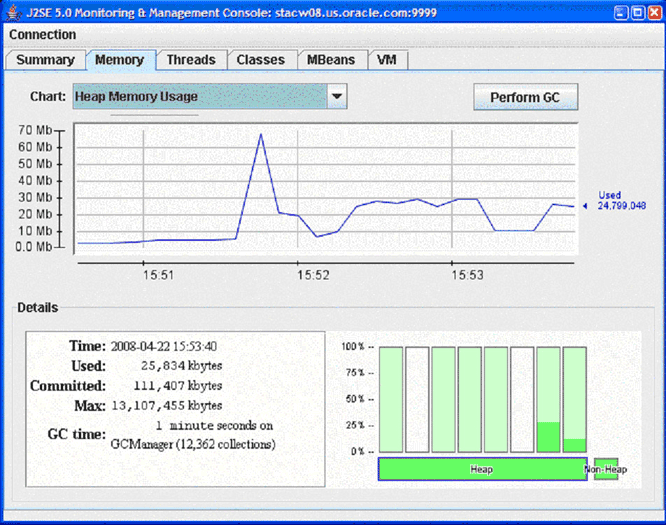Open the VM tab
The image size is (666, 525).
coord(388,60)
